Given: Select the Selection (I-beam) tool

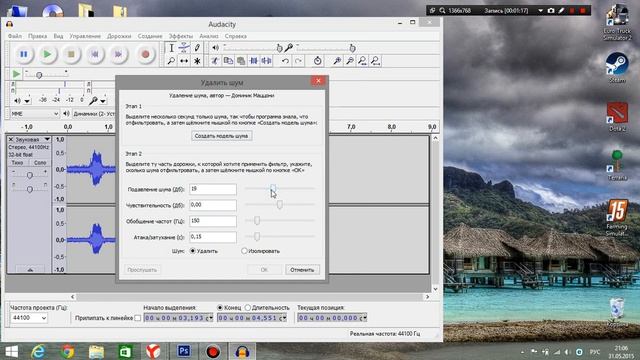Looking at the screenshot, I should pyautogui.click(x=171, y=48).
